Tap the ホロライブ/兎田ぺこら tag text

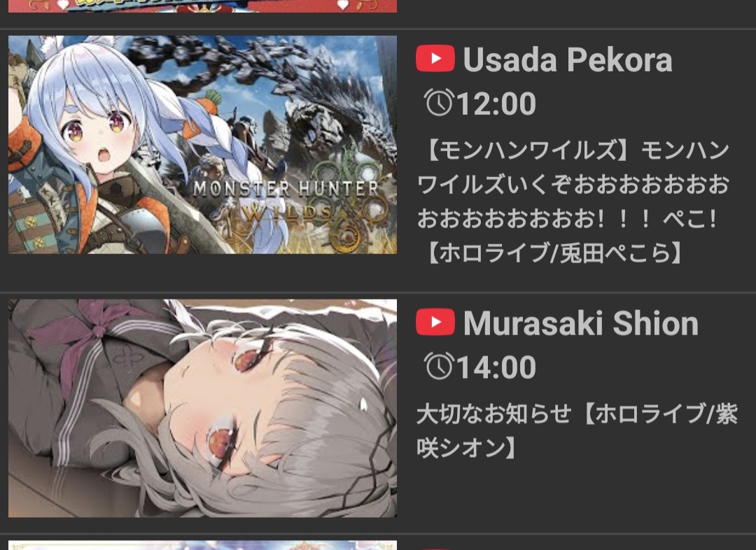(x=554, y=253)
